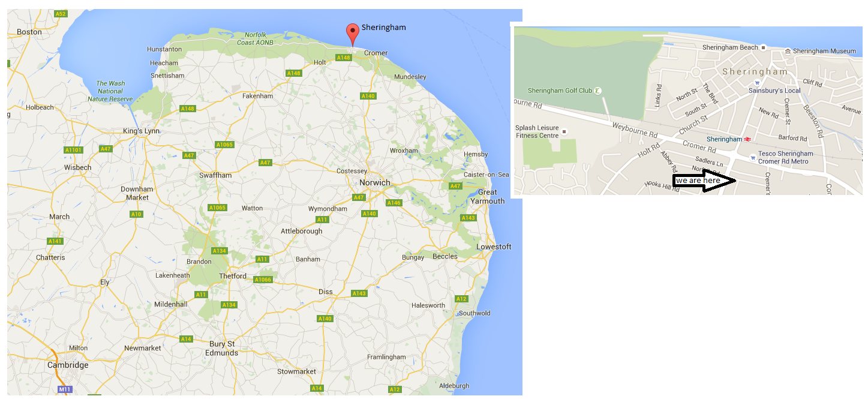Click the 'we are here' arrow
868x399 pixels.
(704, 181)
